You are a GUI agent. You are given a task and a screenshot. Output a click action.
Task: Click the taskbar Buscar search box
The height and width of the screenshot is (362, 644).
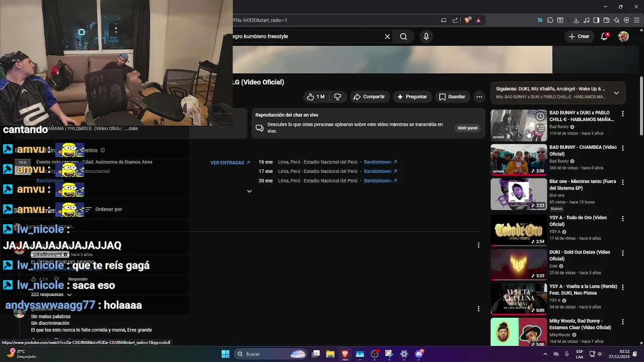(271, 354)
